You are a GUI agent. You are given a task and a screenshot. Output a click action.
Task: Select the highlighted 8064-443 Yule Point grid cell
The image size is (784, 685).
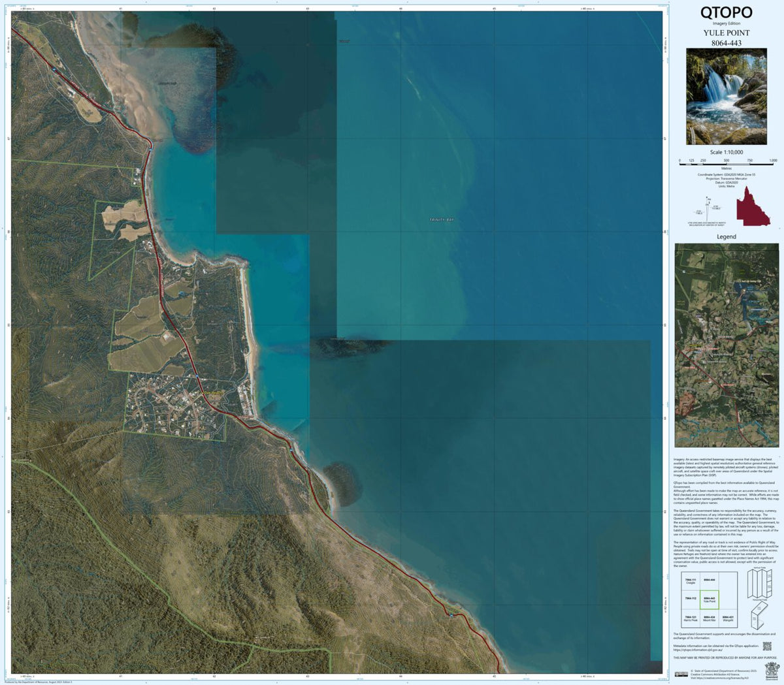710,600
